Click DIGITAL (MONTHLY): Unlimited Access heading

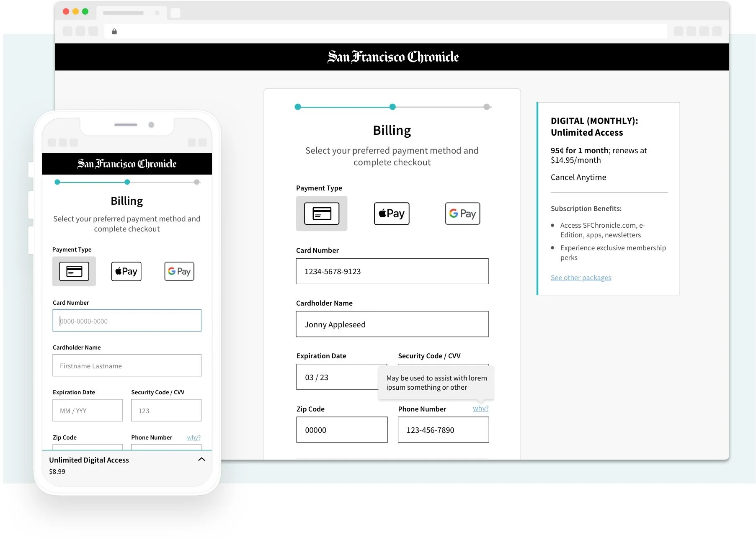[x=594, y=126]
